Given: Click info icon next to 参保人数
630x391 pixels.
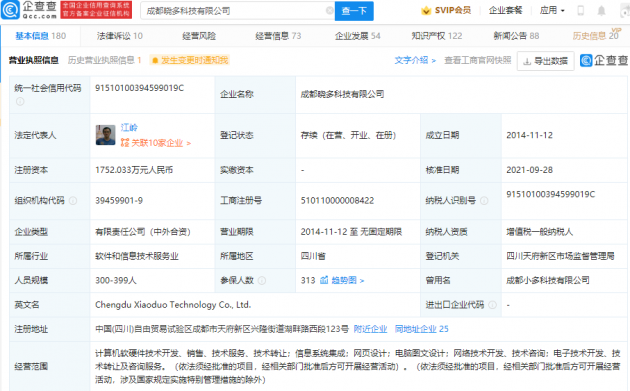Looking at the screenshot, I should click(x=262, y=280).
